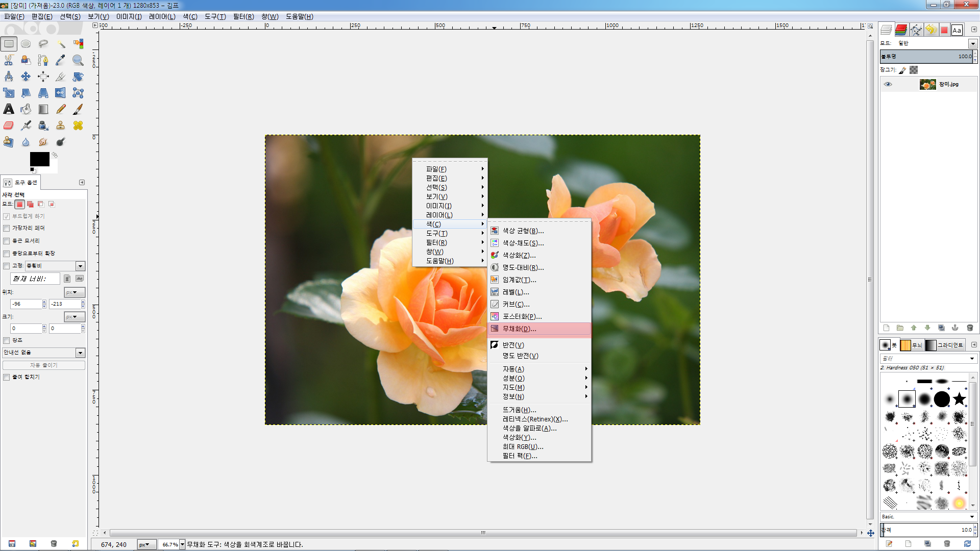980x551 pixels.
Task: Open 커브(C) curves entry
Action: point(540,305)
